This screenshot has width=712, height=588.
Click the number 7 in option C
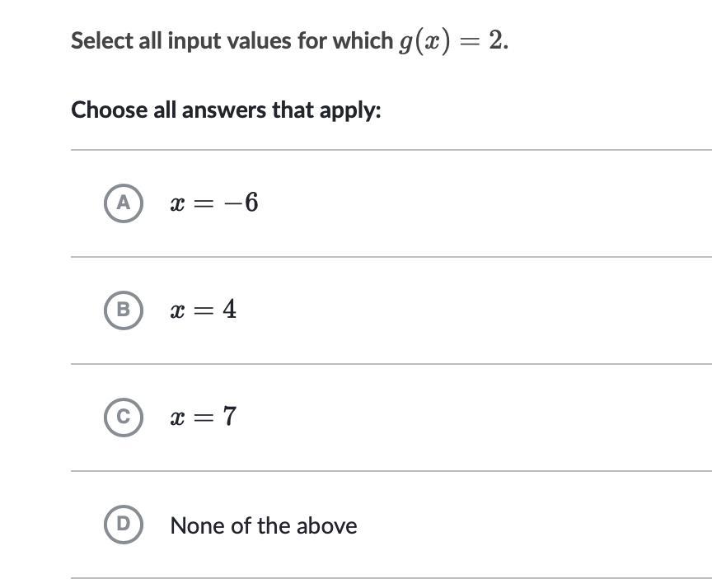[x=229, y=417]
